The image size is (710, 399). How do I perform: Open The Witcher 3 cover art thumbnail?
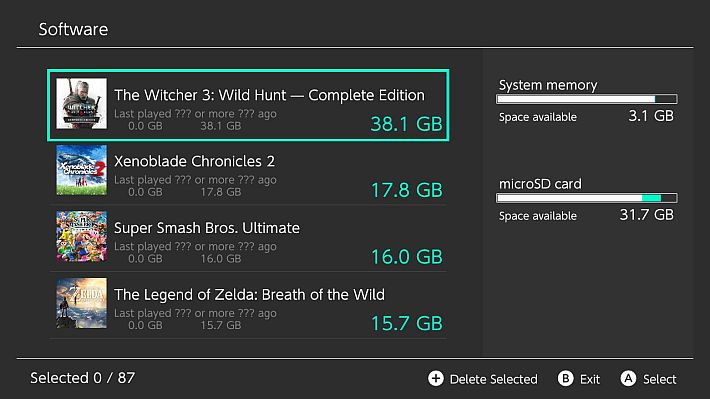82,104
